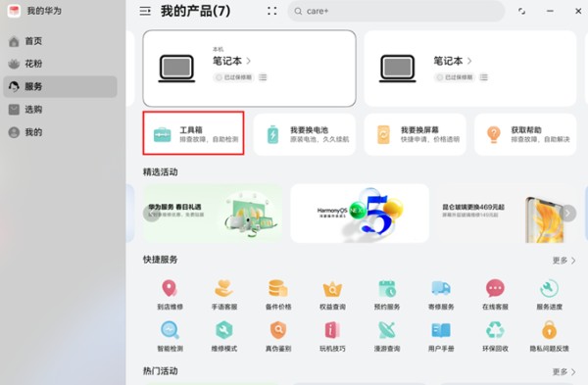Switch to 花粉 sidebar section
This screenshot has height=385, width=588.
click(x=60, y=64)
